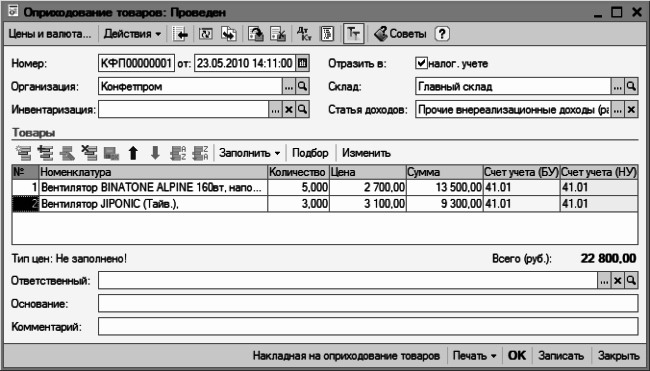Click the quantity cell 5,000
Image resolution: width=650 pixels, height=371 pixels.
tap(298, 188)
